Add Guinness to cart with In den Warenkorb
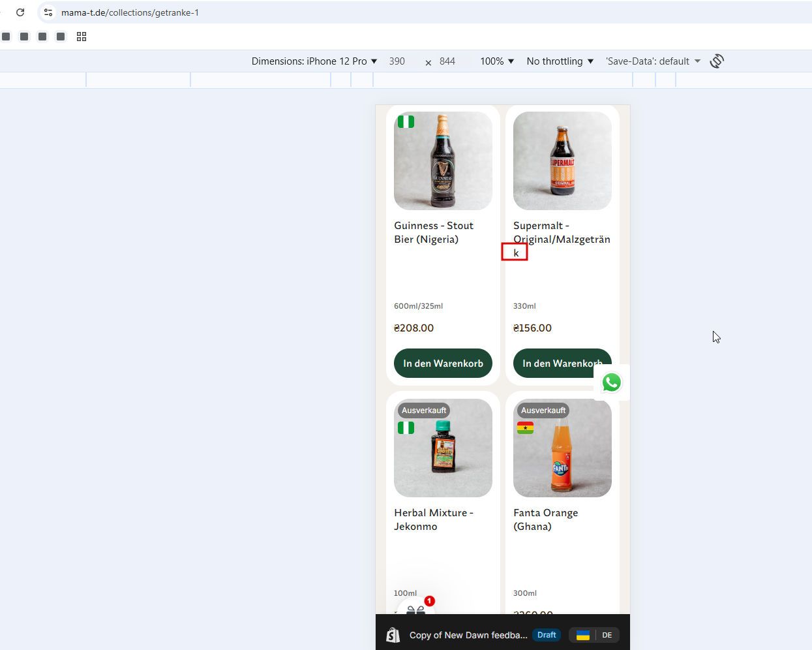This screenshot has height=650, width=812. [x=443, y=364]
